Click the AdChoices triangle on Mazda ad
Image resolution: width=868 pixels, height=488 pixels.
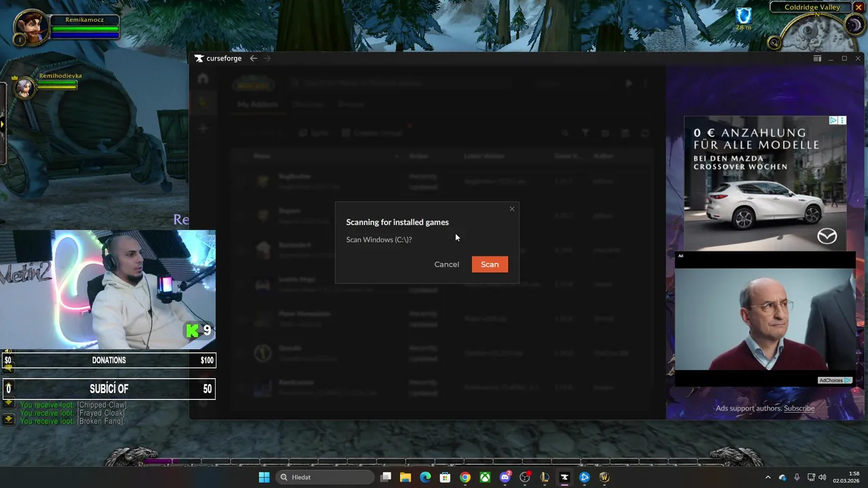pos(833,121)
